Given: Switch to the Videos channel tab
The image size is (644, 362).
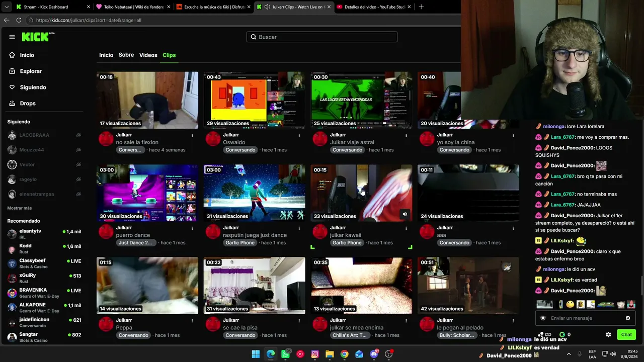Looking at the screenshot, I should [148, 55].
